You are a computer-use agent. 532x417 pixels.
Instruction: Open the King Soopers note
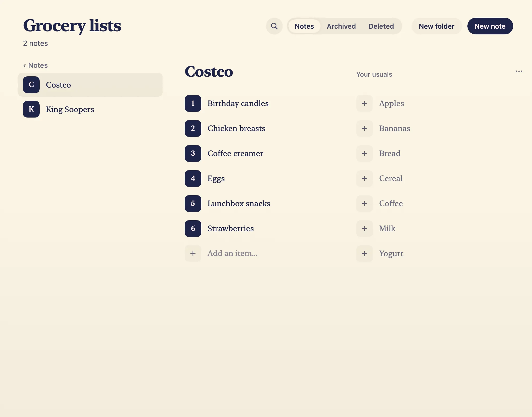pyautogui.click(x=90, y=109)
